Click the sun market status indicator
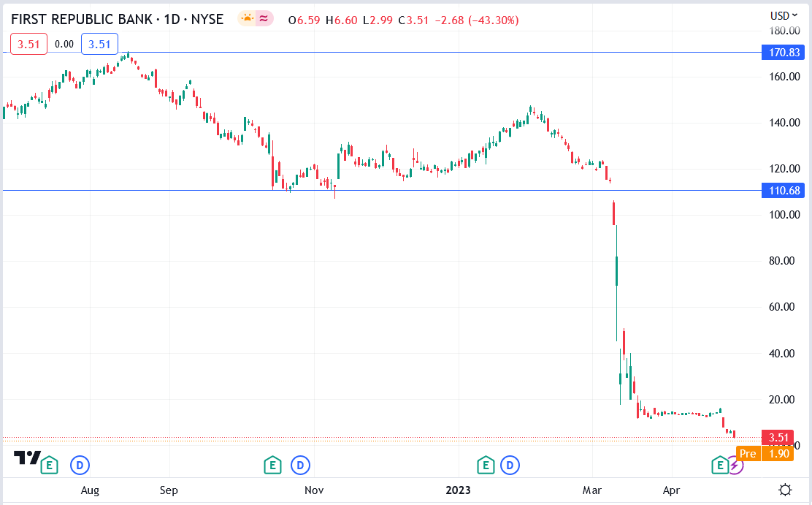Screen dimensions: 812x505 click(x=248, y=20)
